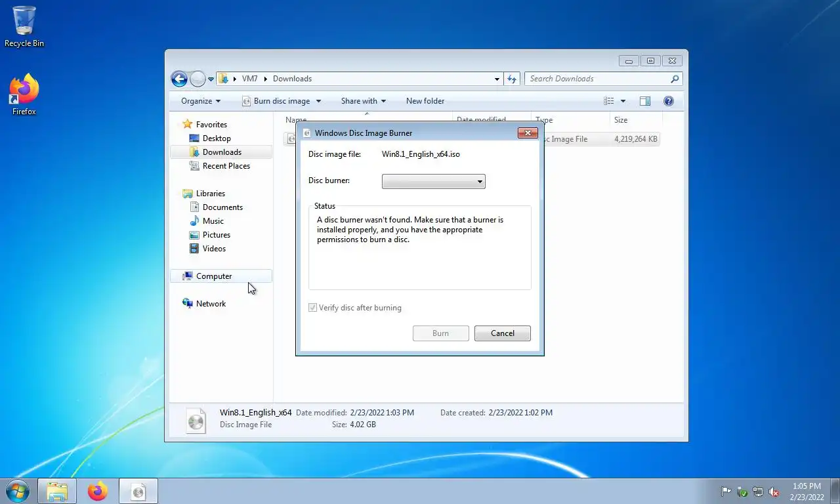
Task: Change the view using the views icon
Action: (x=609, y=101)
